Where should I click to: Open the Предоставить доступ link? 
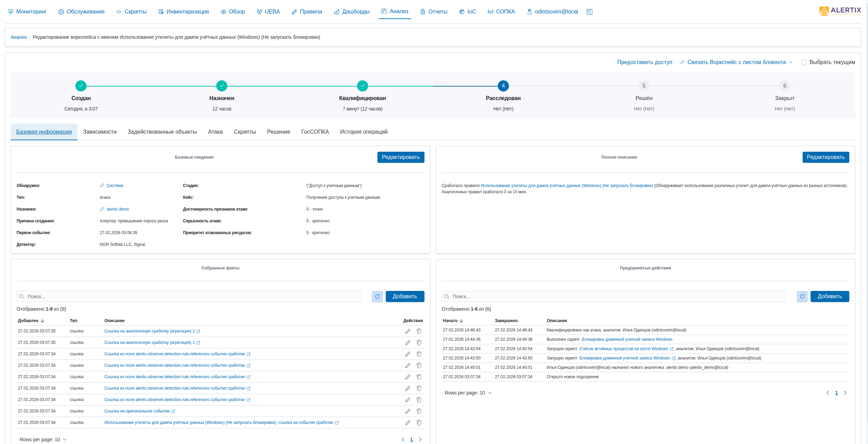pos(645,62)
